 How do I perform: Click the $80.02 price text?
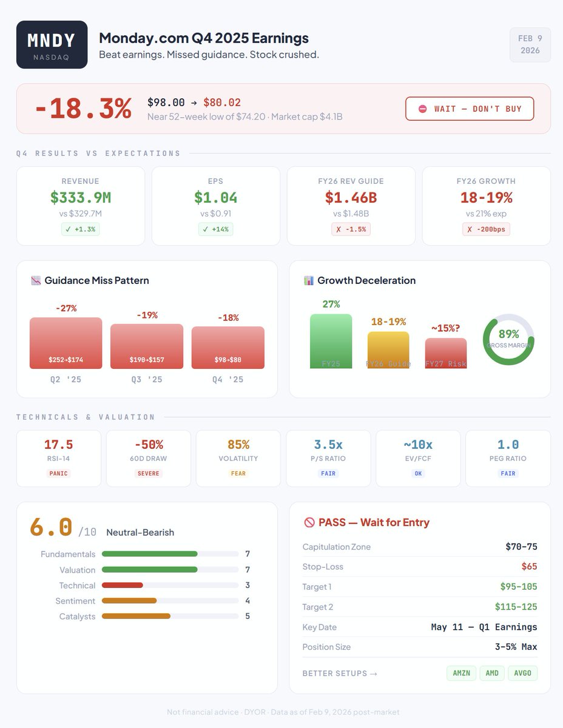(222, 103)
